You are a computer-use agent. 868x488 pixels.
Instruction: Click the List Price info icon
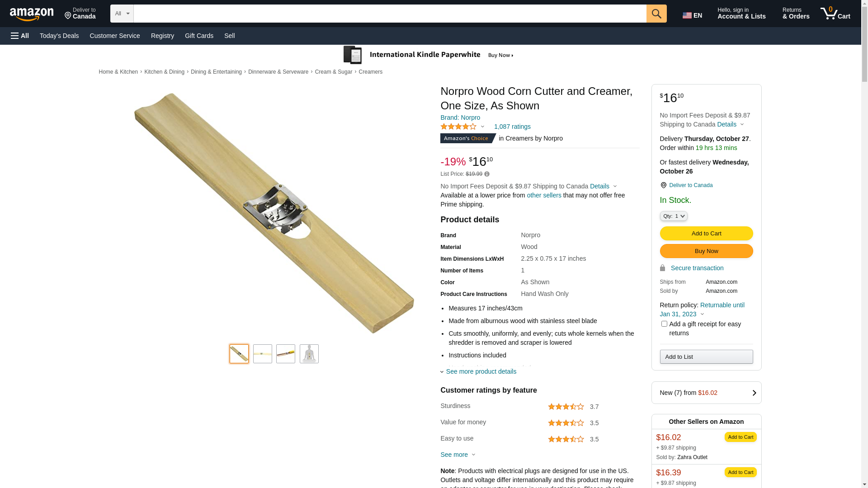coord(487,174)
